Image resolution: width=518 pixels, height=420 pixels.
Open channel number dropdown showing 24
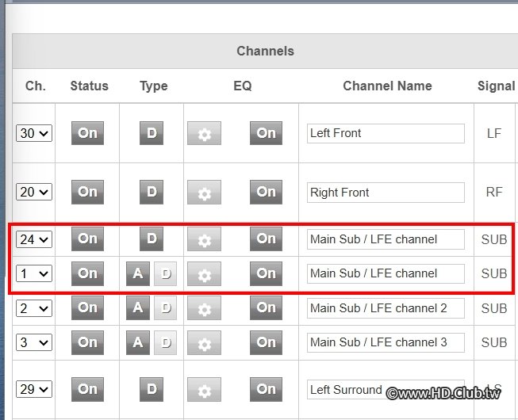[x=34, y=239]
